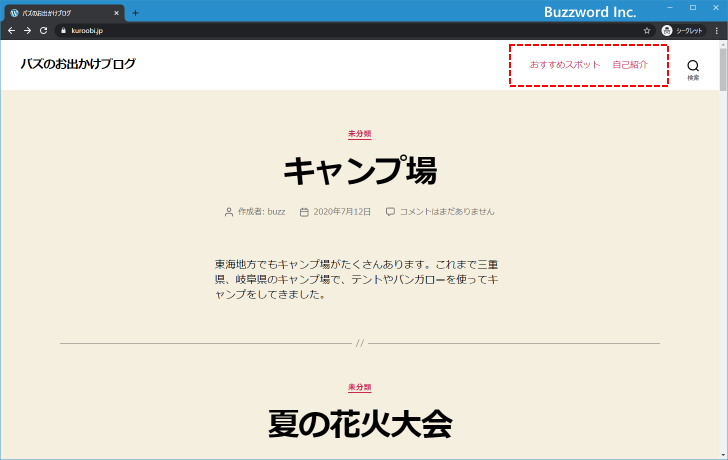
Task: Click the browser back arrow
Action: [x=12, y=31]
